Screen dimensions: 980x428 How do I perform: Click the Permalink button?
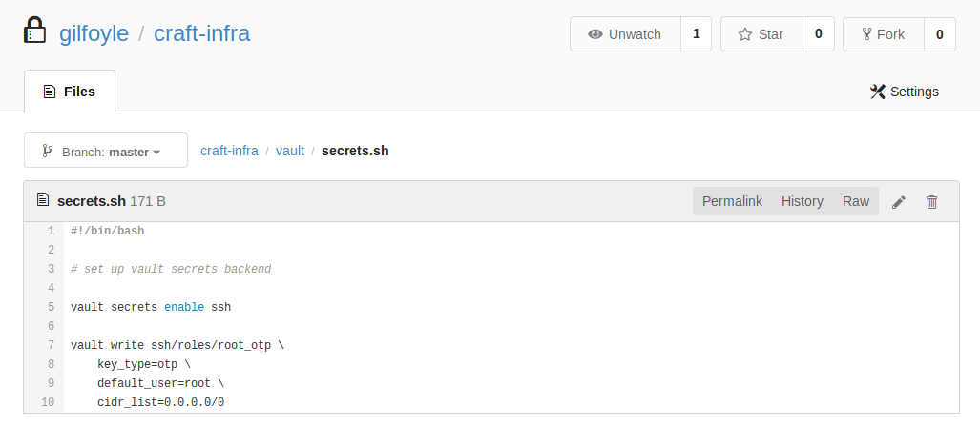tap(732, 201)
